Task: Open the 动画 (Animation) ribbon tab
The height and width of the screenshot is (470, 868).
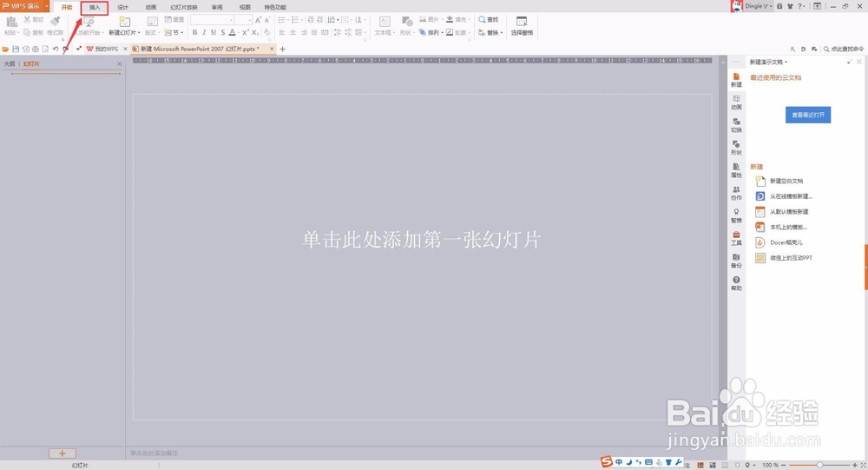Action: [150, 7]
